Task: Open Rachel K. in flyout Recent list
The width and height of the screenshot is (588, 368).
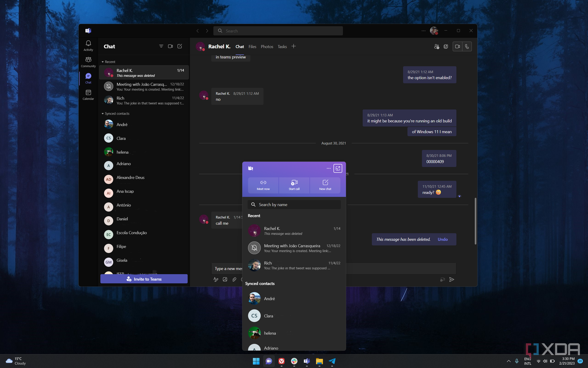Action: (x=294, y=231)
